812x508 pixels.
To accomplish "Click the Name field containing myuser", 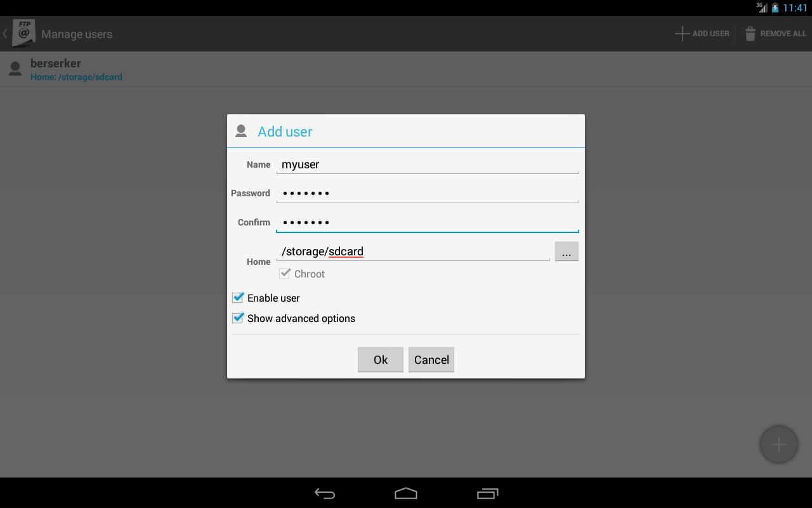I will tap(427, 164).
